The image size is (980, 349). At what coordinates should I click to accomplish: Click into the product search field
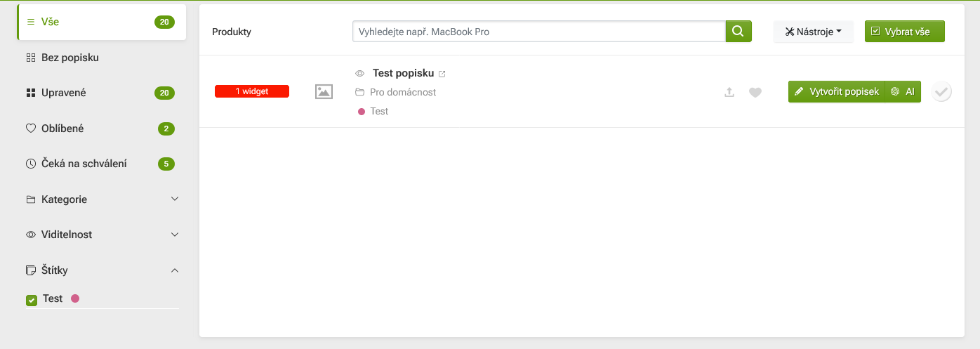click(538, 32)
